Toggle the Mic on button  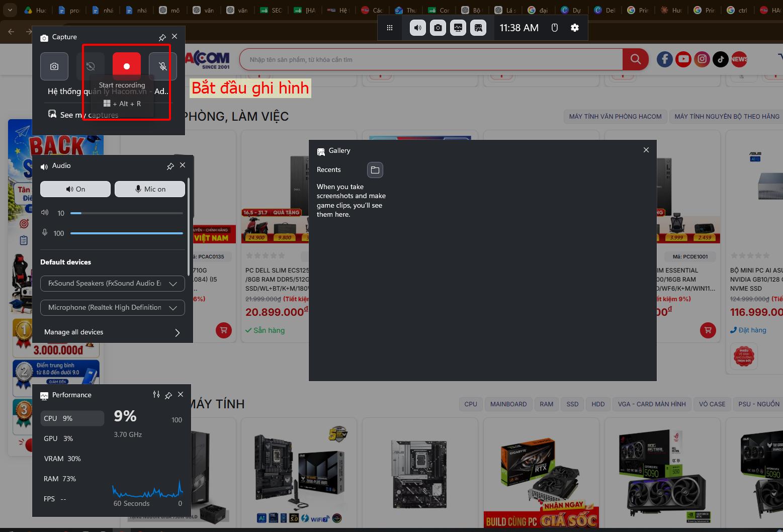pos(150,189)
